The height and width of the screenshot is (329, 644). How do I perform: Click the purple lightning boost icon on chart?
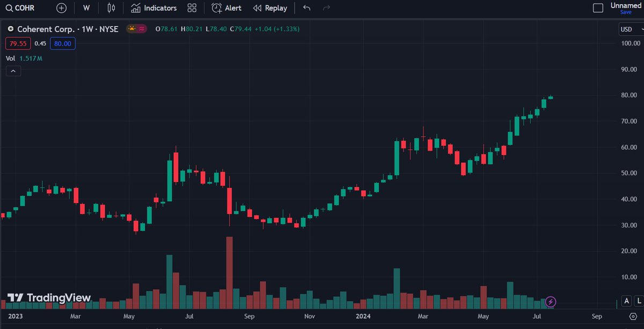(551, 302)
